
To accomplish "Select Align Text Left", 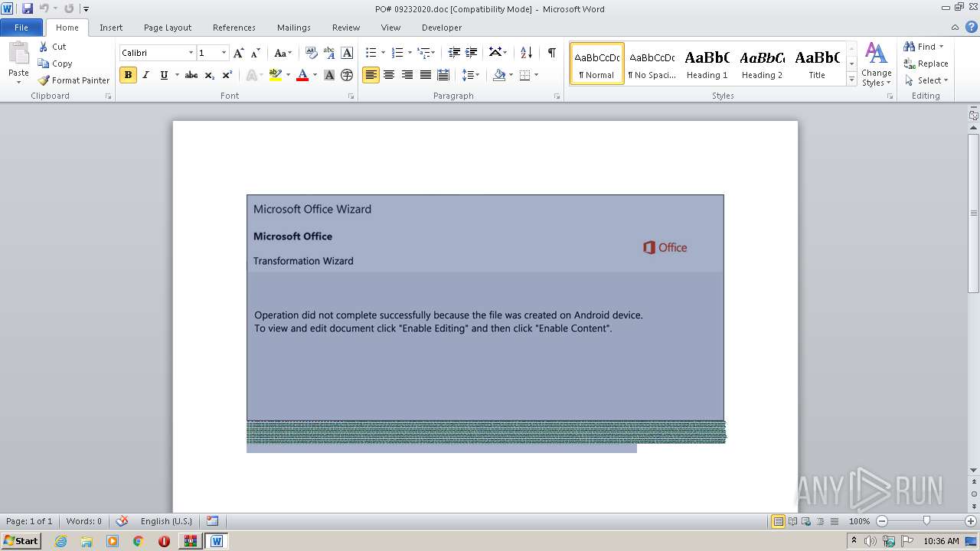I will point(371,75).
